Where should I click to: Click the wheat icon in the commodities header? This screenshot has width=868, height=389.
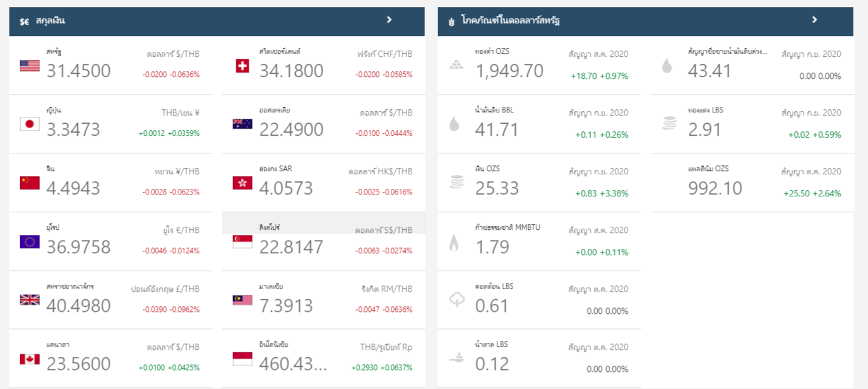(x=451, y=21)
